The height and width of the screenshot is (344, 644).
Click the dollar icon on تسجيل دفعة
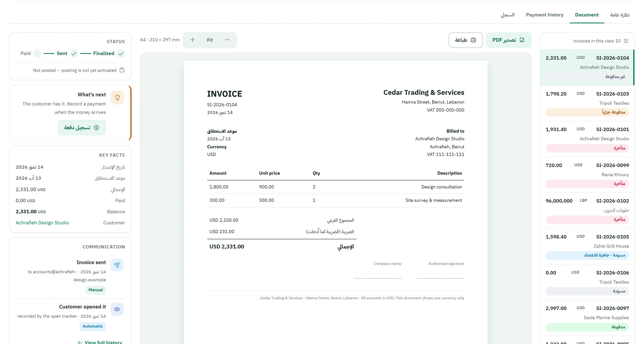(96, 128)
